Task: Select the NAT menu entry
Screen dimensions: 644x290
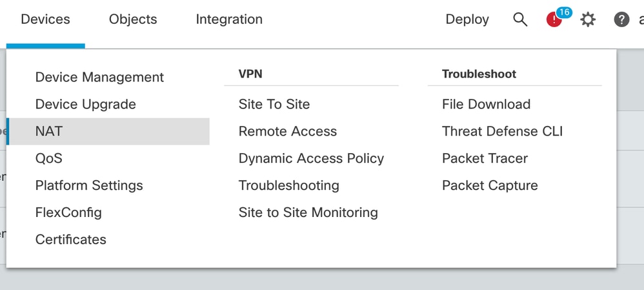Action: point(108,131)
